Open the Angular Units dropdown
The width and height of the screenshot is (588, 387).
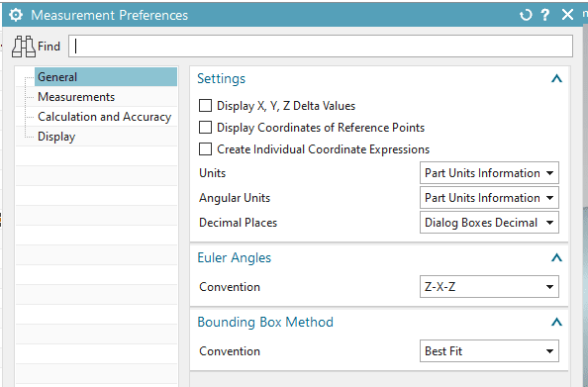coord(489,198)
